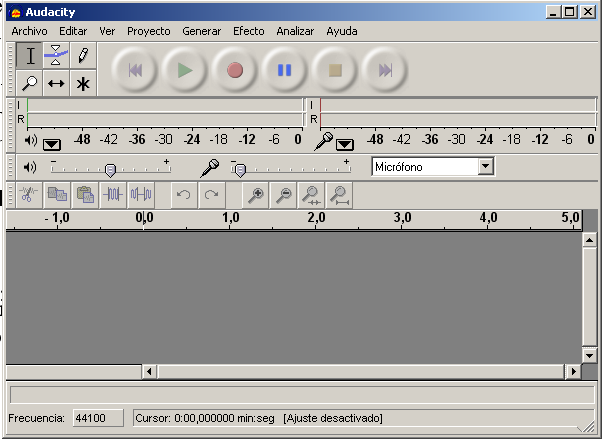Select the Multi-tool asterisk mode
This screenshot has width=602, height=441.
pyautogui.click(x=83, y=84)
